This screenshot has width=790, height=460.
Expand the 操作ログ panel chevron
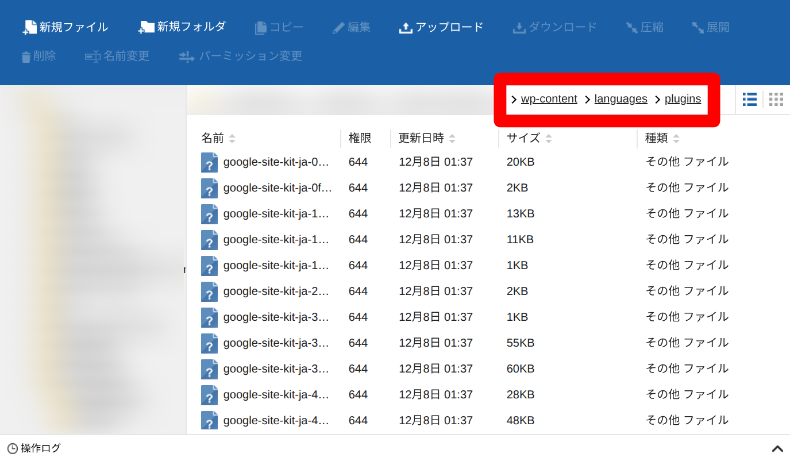777,448
